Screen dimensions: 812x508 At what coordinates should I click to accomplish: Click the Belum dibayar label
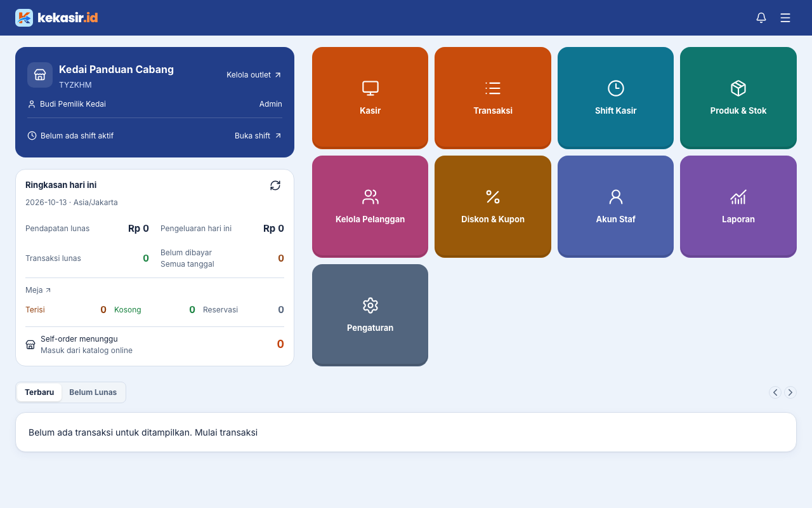pyautogui.click(x=186, y=253)
